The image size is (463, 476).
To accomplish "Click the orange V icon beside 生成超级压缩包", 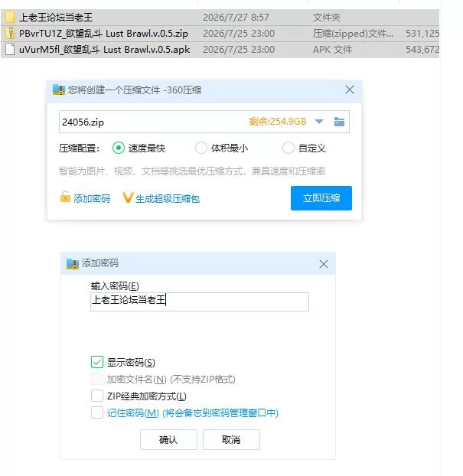I will [x=128, y=197].
